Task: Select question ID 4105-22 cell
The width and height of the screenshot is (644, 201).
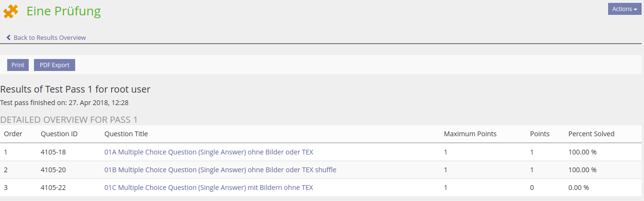Action: [53, 188]
